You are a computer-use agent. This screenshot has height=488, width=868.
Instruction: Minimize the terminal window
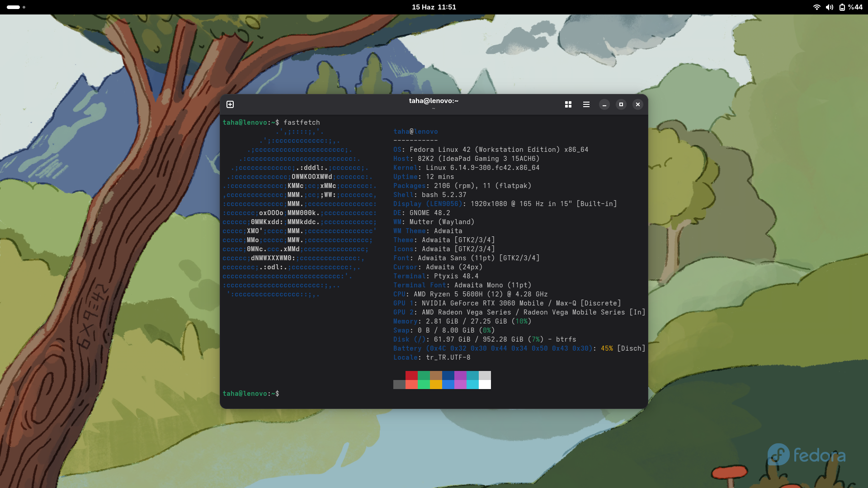pyautogui.click(x=604, y=104)
